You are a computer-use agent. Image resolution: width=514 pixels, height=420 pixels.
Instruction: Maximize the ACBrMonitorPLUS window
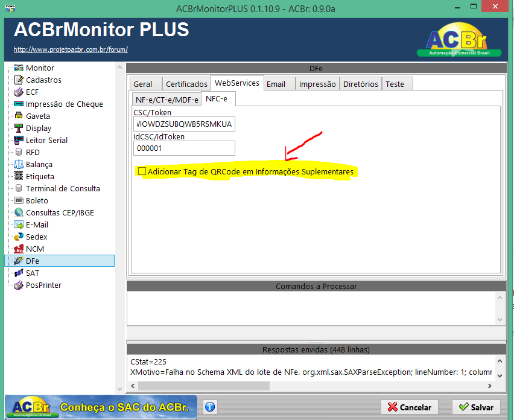pos(474,7)
